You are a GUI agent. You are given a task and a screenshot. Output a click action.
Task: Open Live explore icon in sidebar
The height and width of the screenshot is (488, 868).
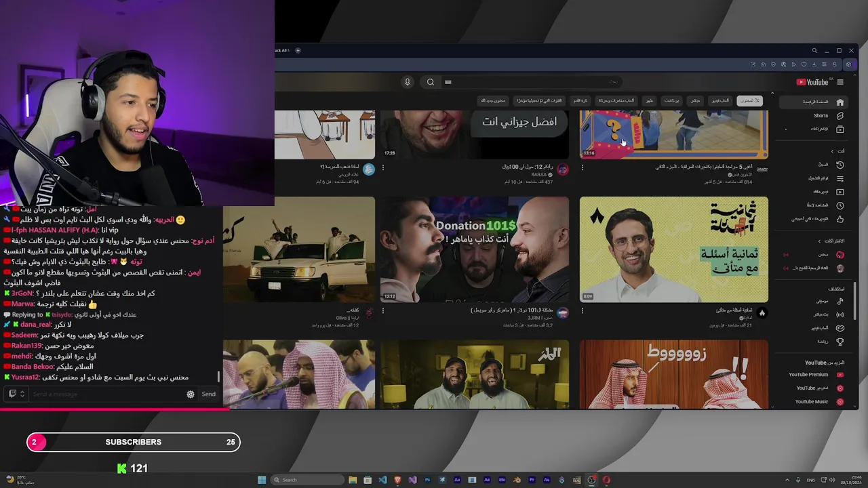840,314
